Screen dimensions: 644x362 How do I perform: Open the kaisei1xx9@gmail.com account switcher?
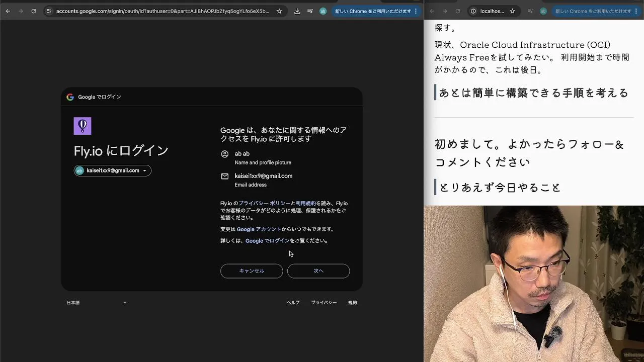tap(113, 170)
